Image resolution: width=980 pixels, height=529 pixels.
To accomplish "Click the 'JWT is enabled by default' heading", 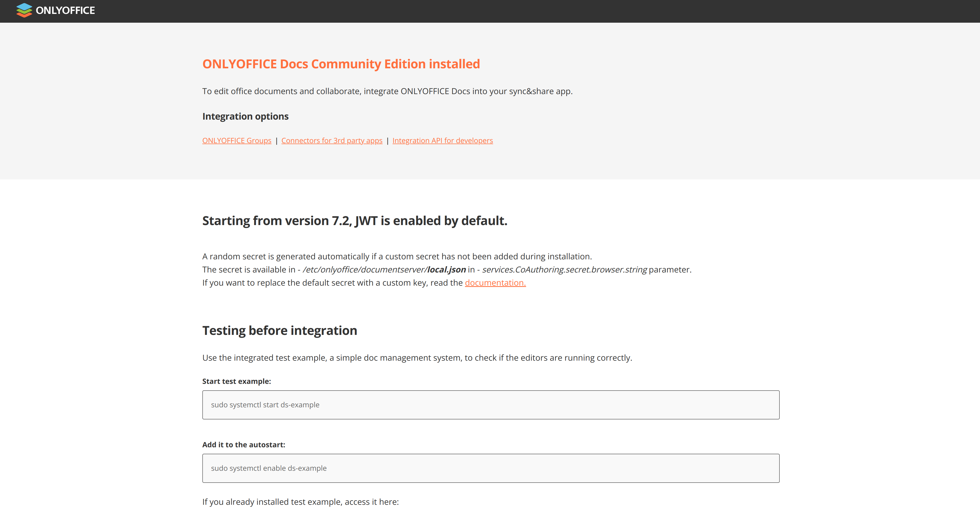I will point(355,221).
